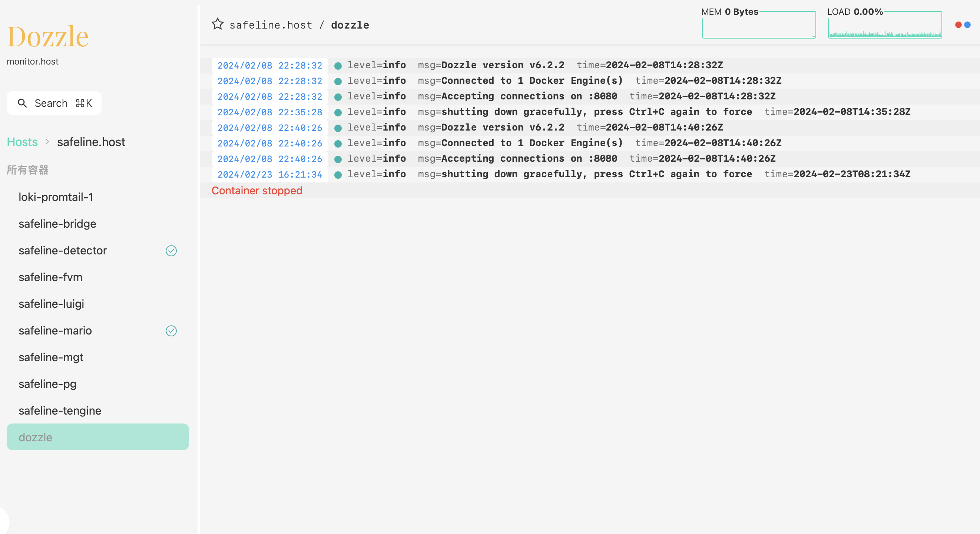Select the loki-promtail-1 container

(x=56, y=197)
